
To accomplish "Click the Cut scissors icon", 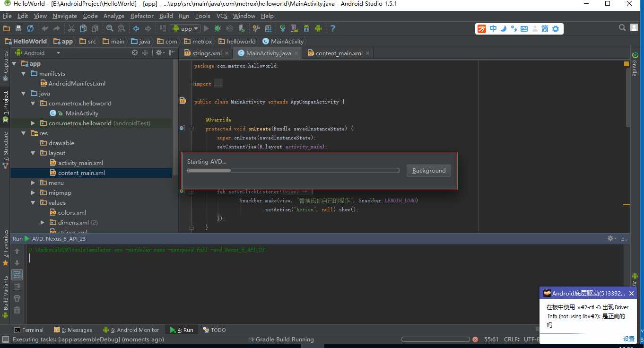I will point(71,28).
